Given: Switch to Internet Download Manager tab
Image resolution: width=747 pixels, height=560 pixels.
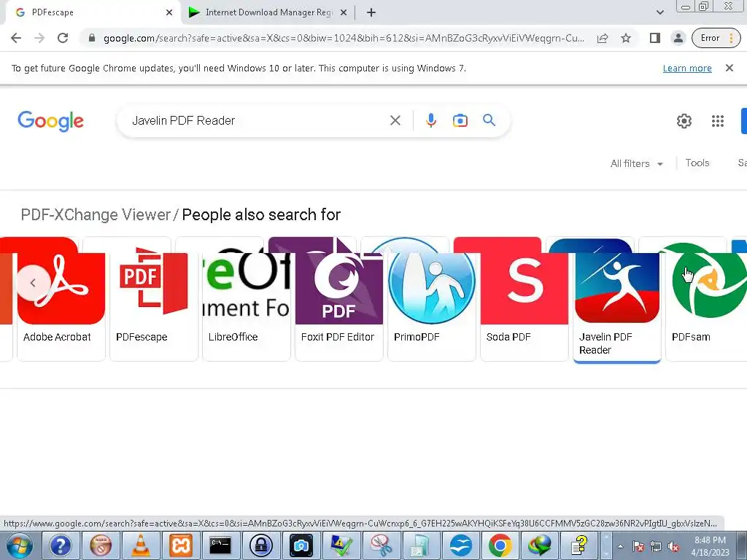Looking at the screenshot, I should 268,12.
